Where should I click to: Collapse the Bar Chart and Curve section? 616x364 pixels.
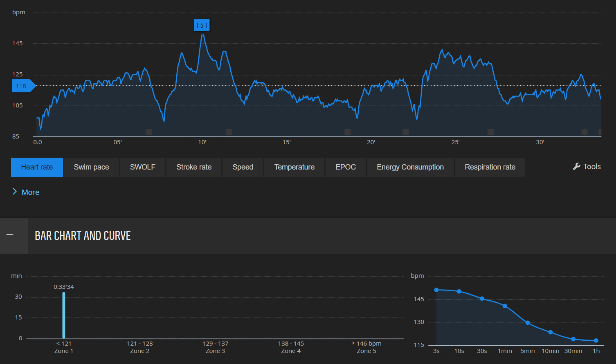(10, 235)
